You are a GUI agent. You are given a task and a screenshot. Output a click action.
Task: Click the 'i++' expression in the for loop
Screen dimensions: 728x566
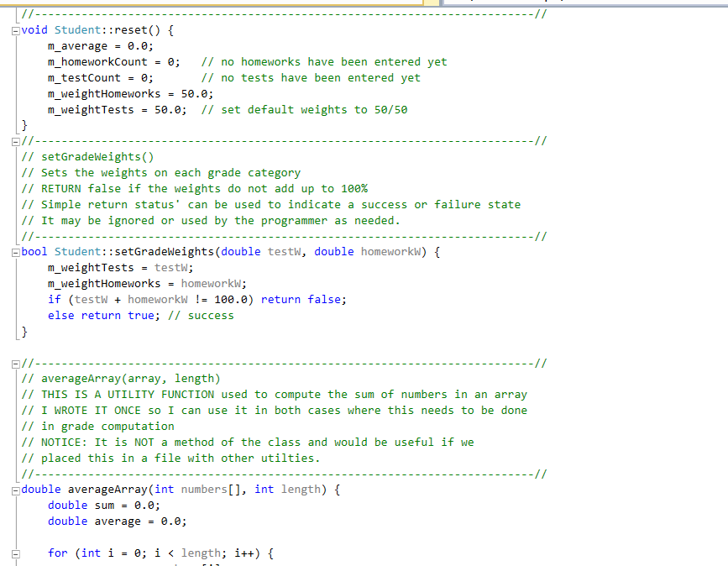(x=244, y=553)
